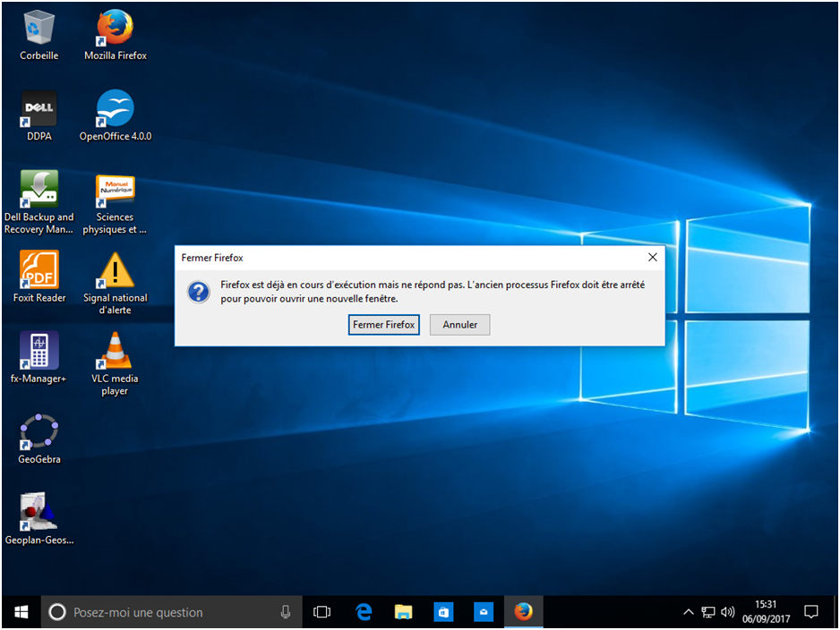Open the Windows Start menu
840x630 pixels.
pos(21,612)
